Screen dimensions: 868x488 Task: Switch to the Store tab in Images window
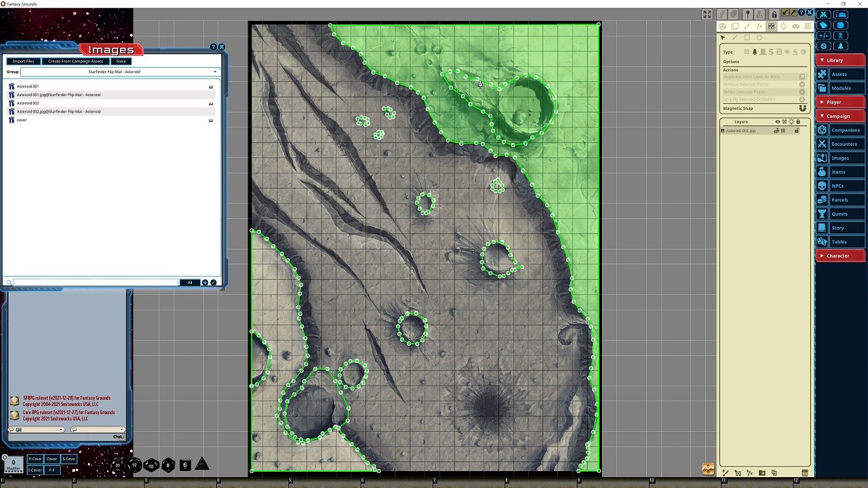121,61
